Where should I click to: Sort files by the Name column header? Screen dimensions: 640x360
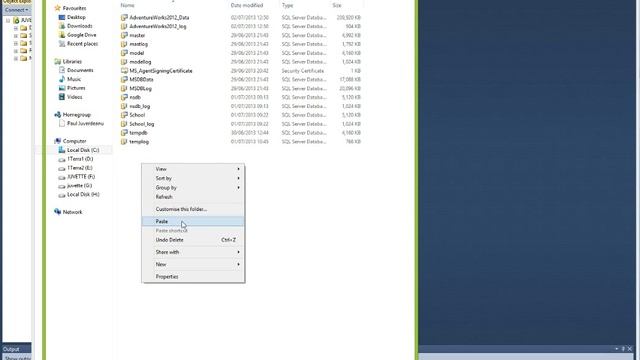coord(127,5)
